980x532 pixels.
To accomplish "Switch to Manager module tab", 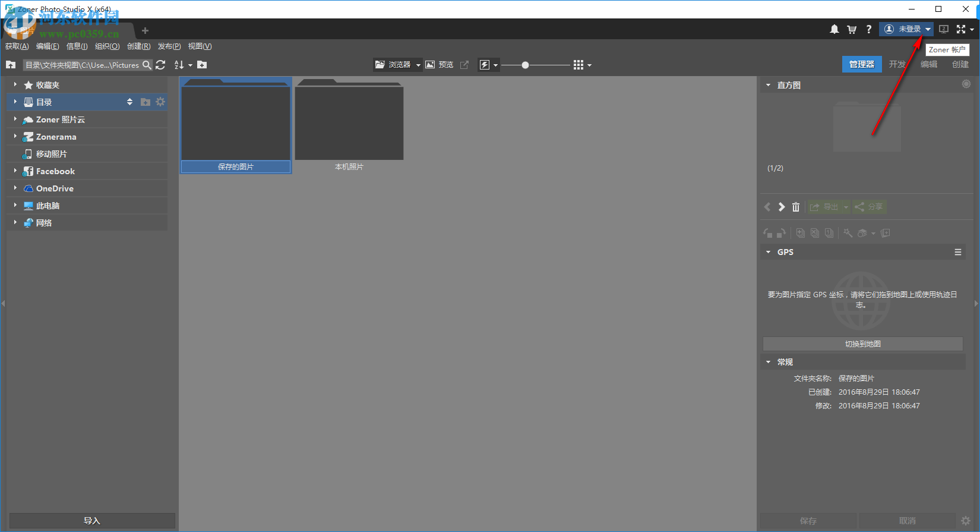I will click(x=862, y=64).
